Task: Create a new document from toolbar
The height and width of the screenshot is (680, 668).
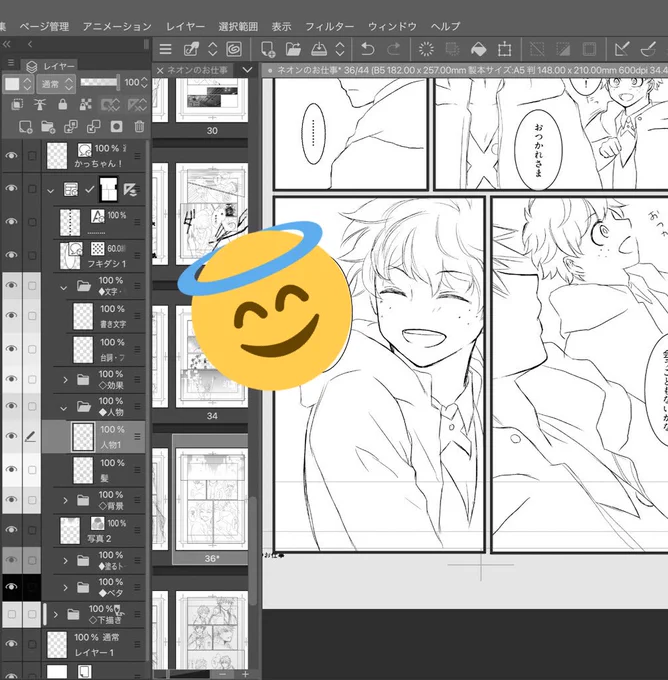Action: click(268, 49)
